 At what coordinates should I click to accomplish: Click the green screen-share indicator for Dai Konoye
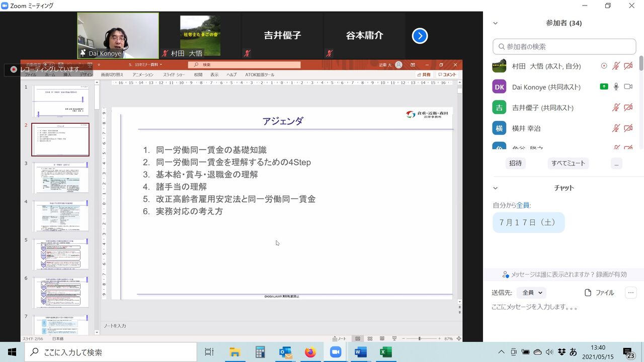click(604, 86)
